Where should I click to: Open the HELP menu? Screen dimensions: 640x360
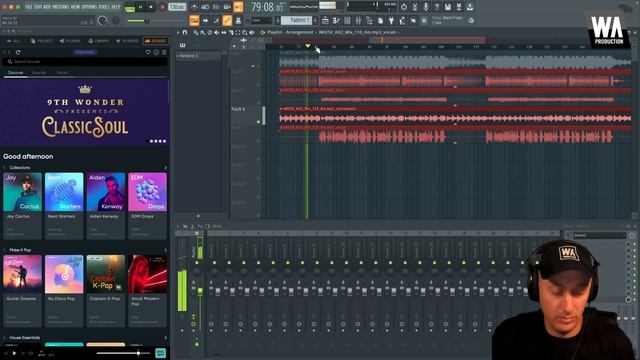point(116,7)
